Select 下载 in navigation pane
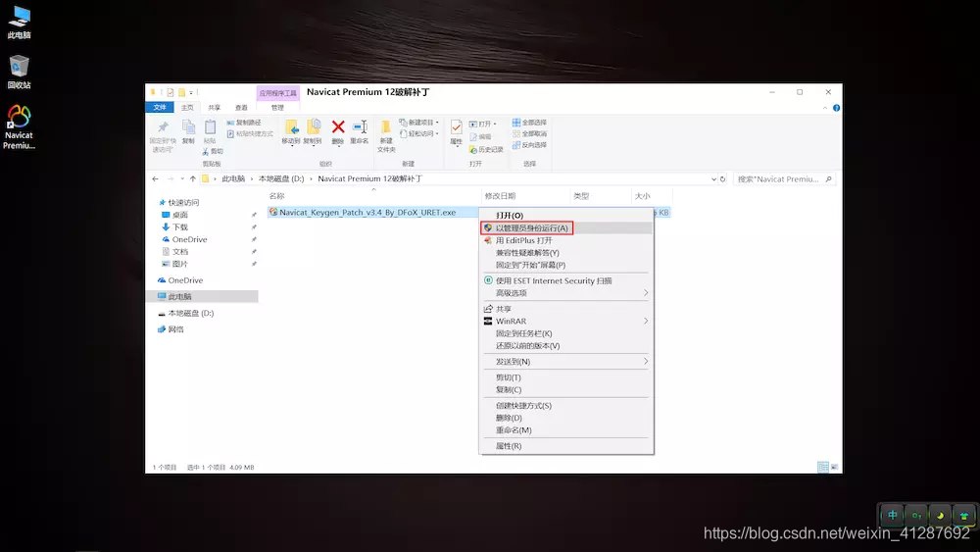 point(180,226)
